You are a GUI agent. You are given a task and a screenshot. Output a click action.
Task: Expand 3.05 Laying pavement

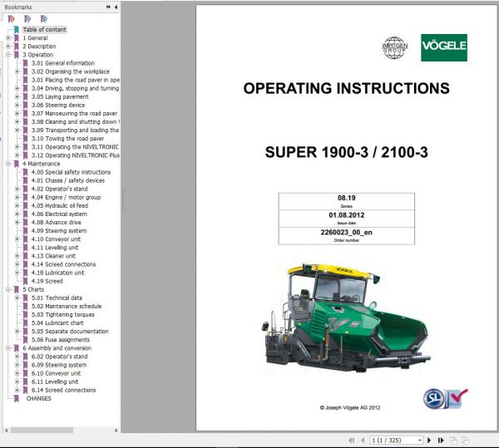coord(17,96)
